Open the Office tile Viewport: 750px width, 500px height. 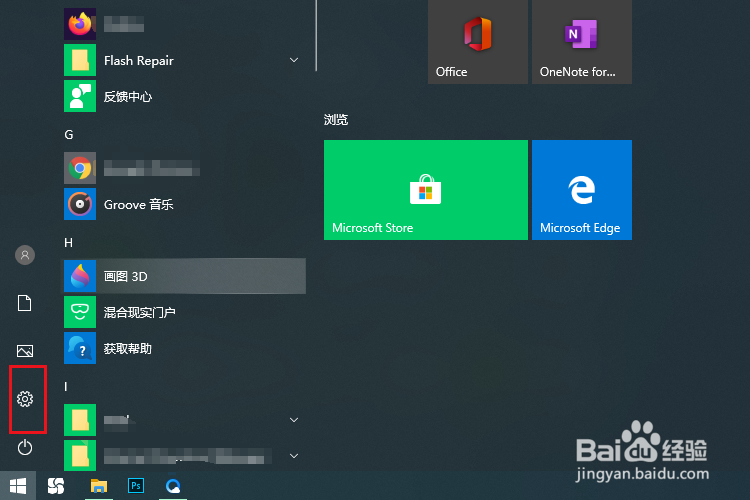coord(478,42)
